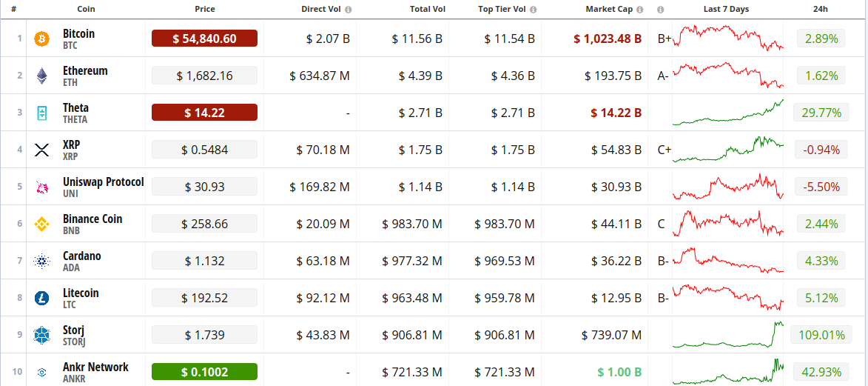The image size is (868, 386).
Task: Open XRP 7-day sparkline chart
Action: 728,150
